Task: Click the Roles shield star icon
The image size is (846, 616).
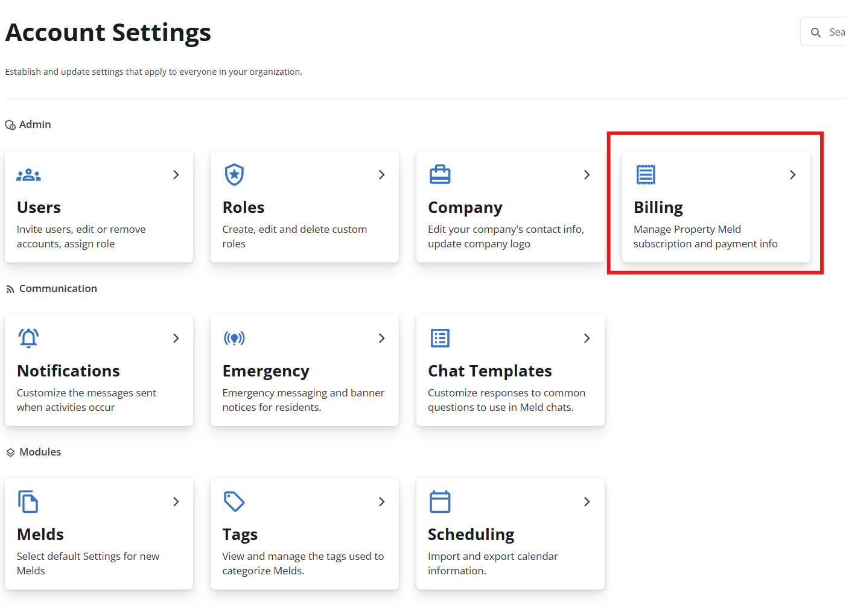Action: [x=234, y=174]
